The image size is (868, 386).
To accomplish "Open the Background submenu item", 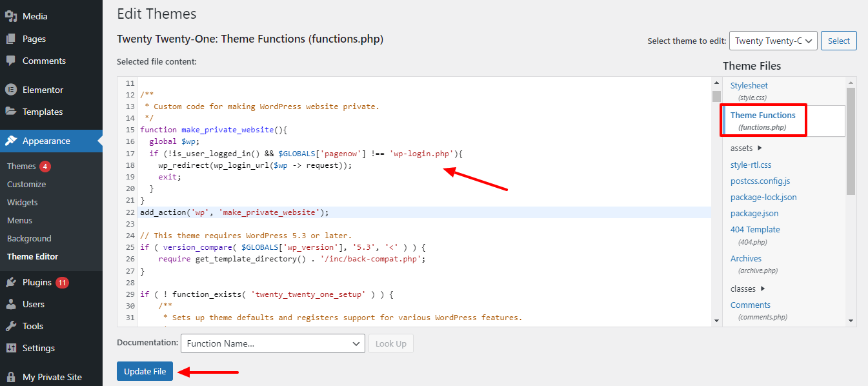I will pyautogui.click(x=29, y=238).
